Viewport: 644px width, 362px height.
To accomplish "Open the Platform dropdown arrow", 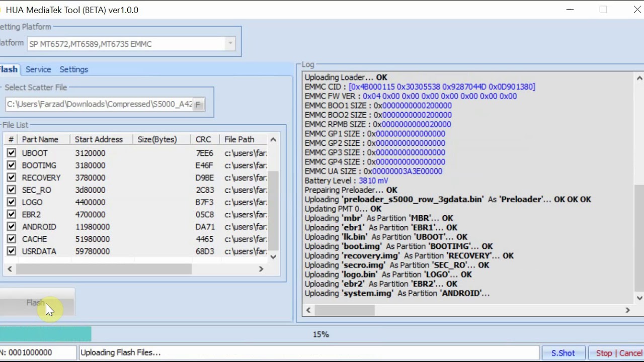I will click(x=230, y=44).
